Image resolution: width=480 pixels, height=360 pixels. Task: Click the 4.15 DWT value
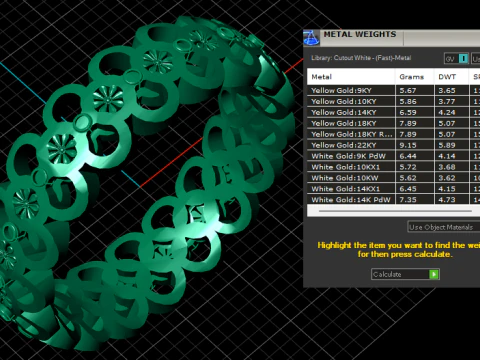[x=447, y=189]
